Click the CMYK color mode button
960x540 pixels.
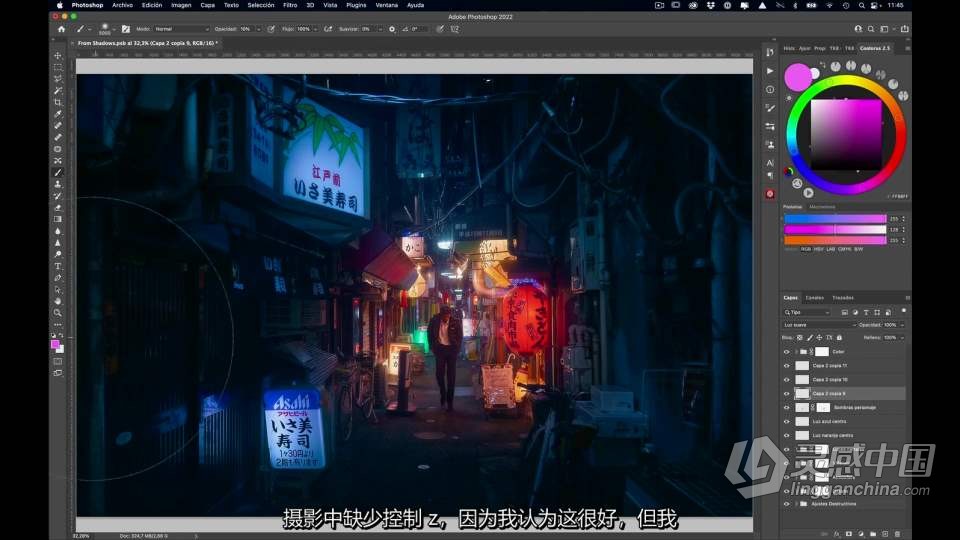point(844,250)
